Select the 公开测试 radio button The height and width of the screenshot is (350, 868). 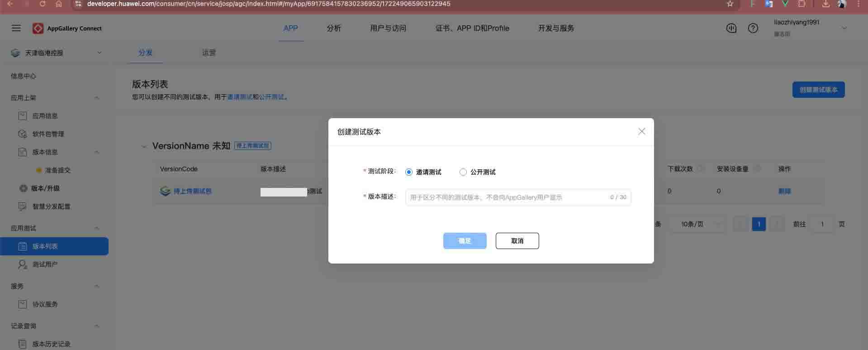463,172
